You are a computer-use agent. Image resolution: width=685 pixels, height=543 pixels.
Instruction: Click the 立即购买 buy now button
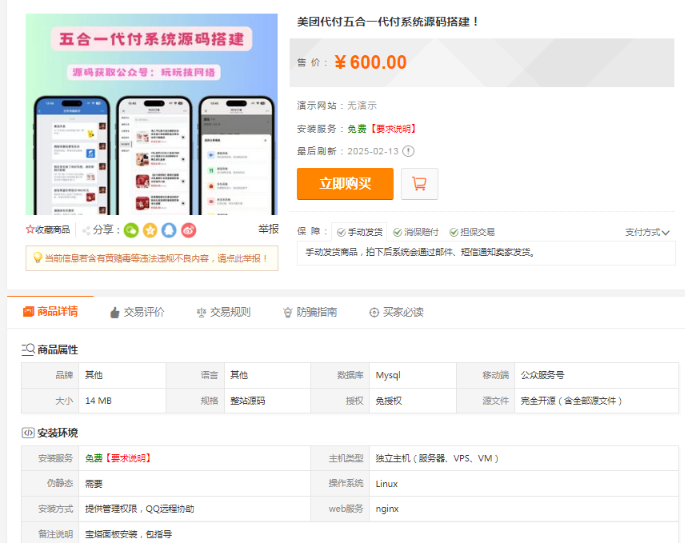click(x=345, y=184)
